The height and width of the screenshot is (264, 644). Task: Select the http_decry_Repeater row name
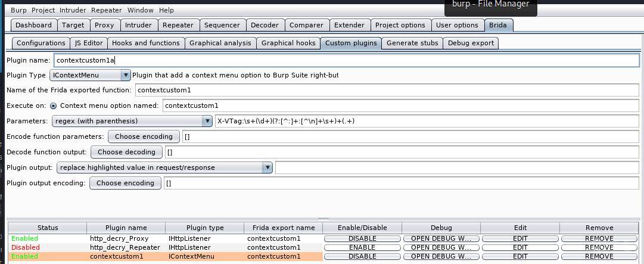point(124,247)
